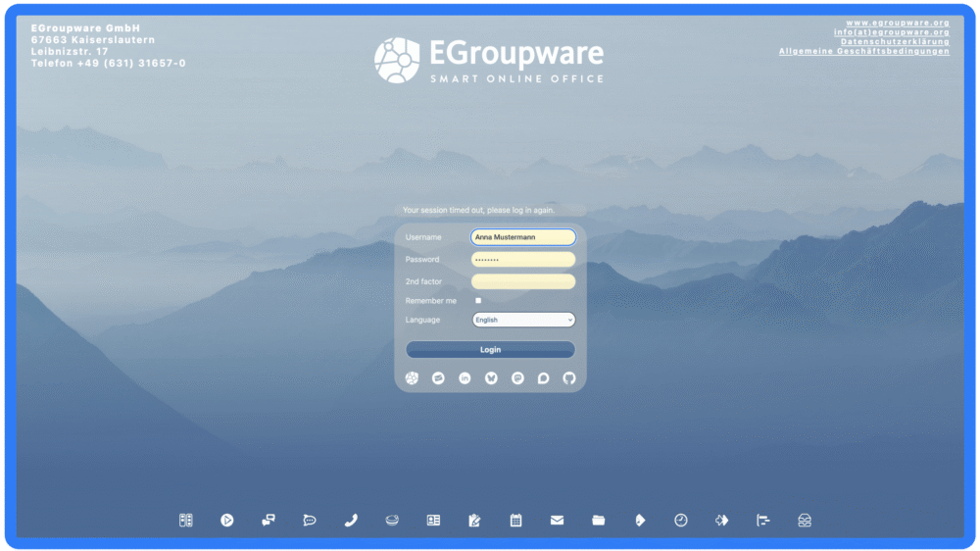The image size is (980, 551).
Task: Click the play-button app icon in bottom bar
Action: pos(227,520)
